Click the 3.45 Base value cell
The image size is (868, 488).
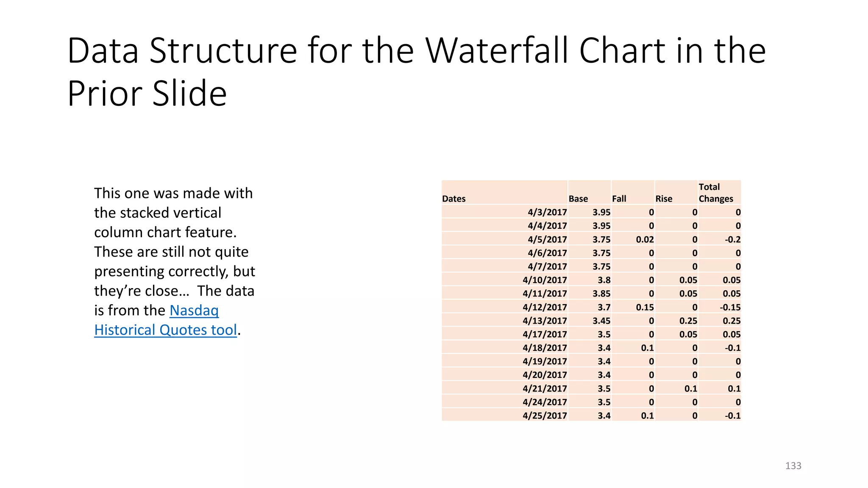[601, 321]
